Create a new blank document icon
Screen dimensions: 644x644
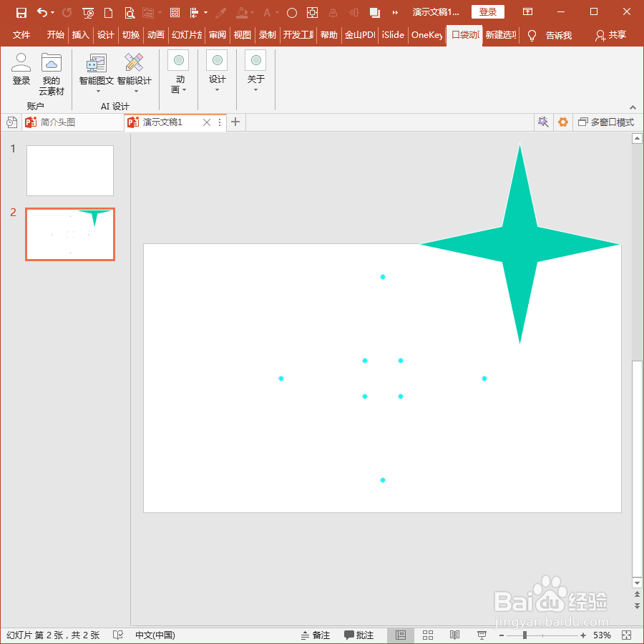point(109,13)
